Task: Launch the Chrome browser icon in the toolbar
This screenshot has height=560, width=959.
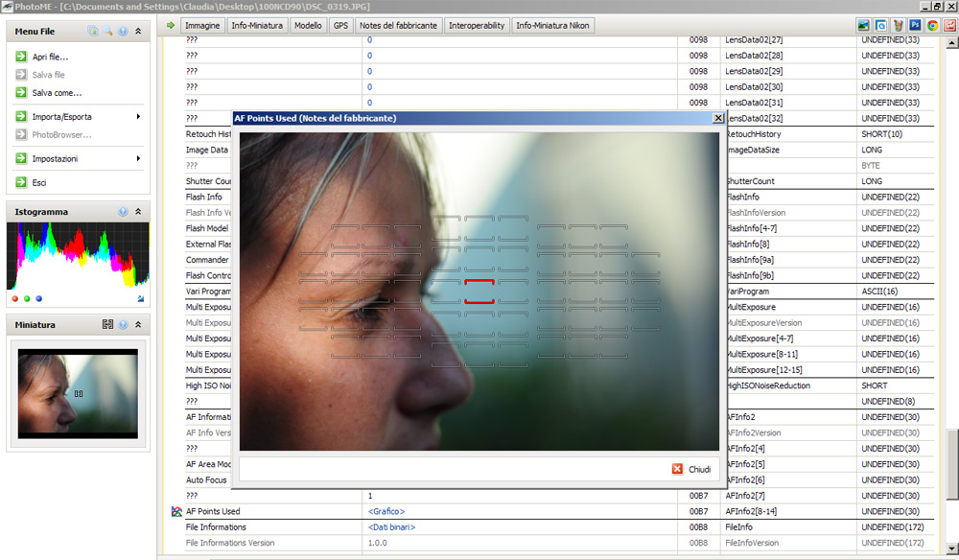Action: (932, 26)
